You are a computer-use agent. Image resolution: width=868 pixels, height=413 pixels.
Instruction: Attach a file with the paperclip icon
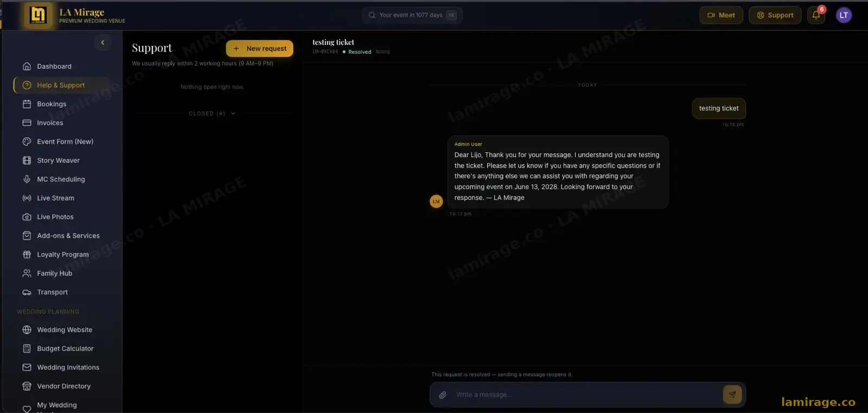pos(443,395)
